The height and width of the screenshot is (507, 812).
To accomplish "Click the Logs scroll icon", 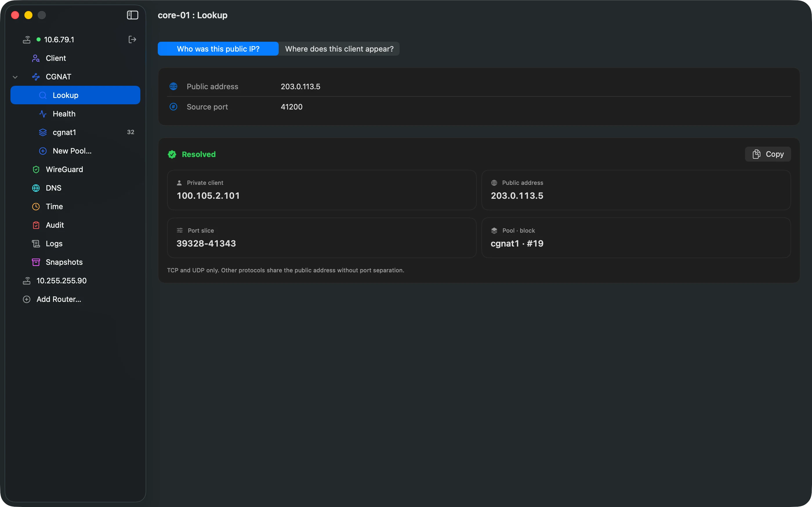I will 36,244.
